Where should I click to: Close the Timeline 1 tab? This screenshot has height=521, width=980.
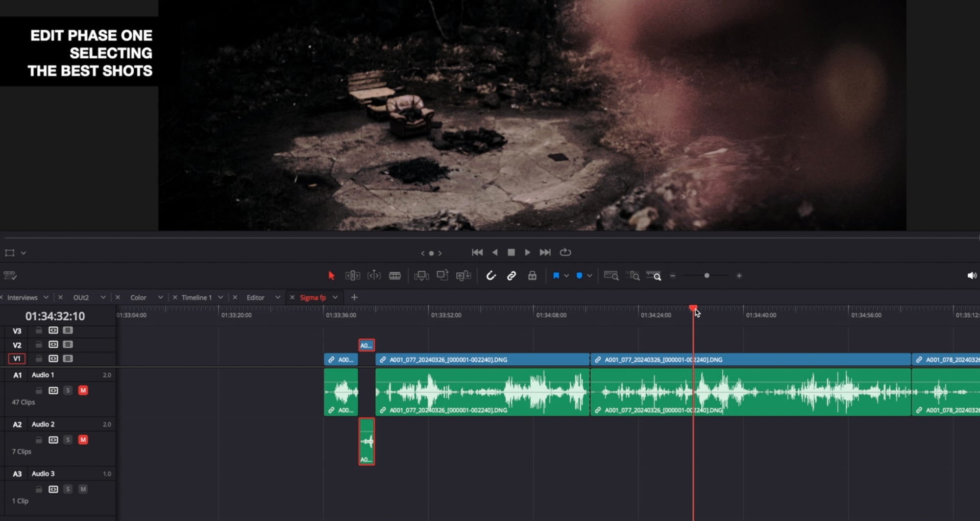(x=175, y=297)
